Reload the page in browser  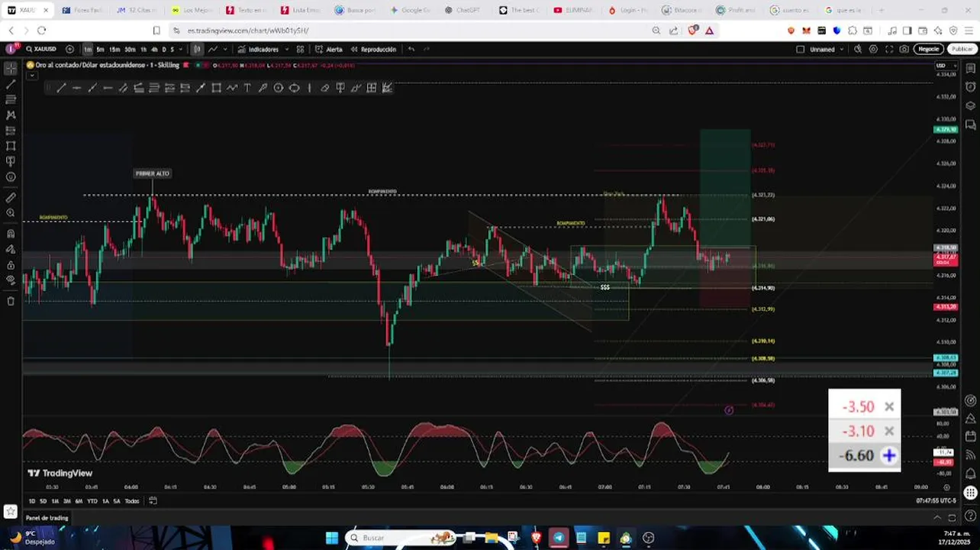(42, 31)
